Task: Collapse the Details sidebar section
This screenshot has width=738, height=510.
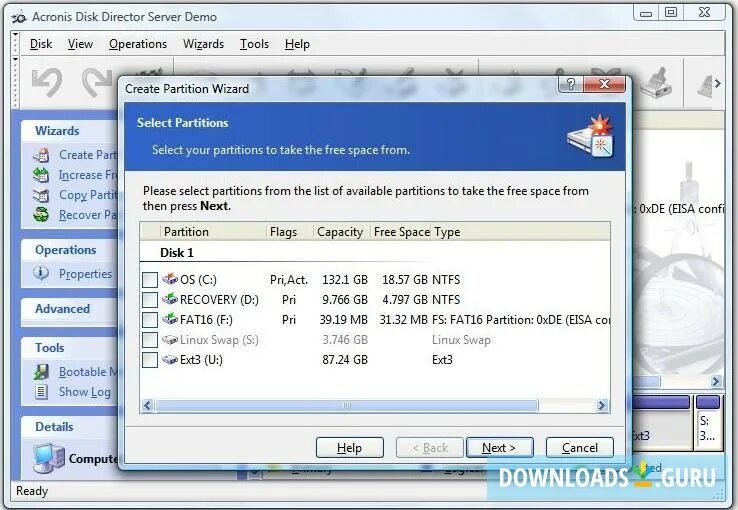Action: pyautogui.click(x=70, y=427)
